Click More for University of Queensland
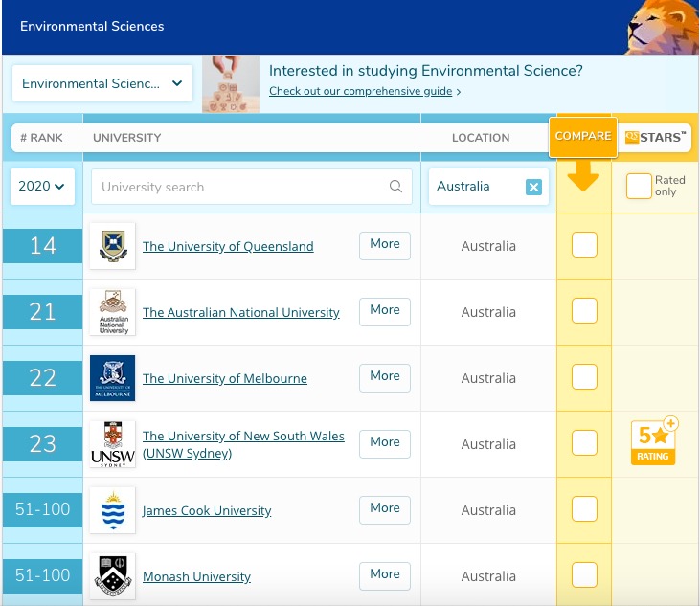 385,245
